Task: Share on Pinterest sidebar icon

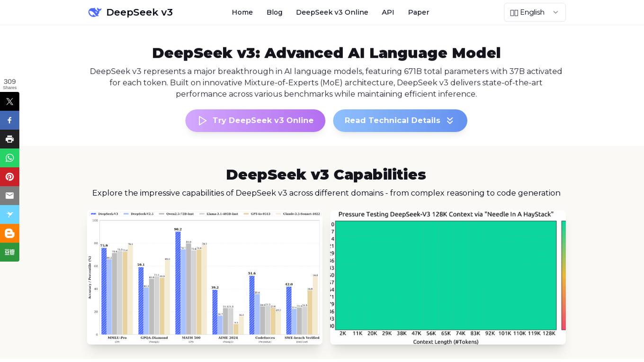Action: [9, 177]
